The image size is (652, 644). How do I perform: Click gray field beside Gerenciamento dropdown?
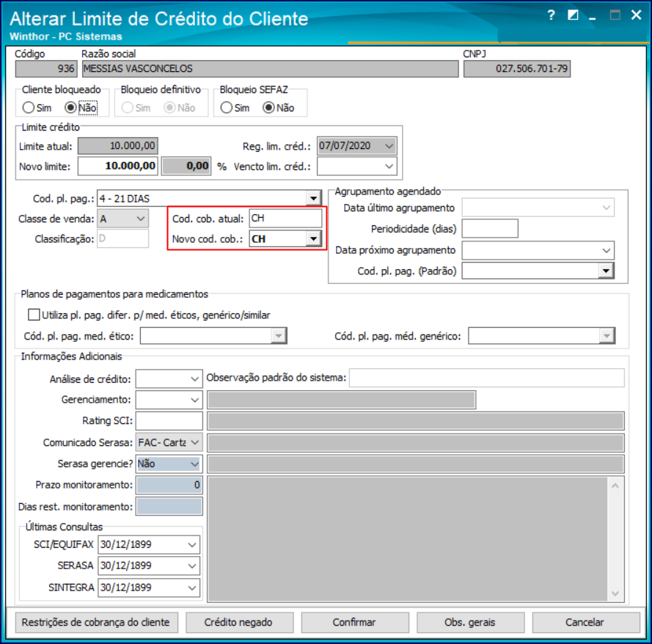tap(341, 400)
